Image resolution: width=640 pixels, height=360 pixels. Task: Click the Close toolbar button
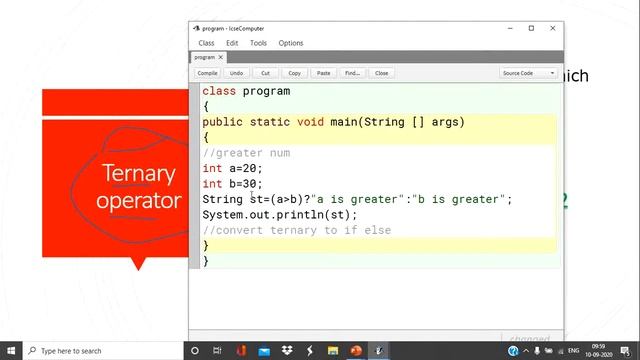(381, 73)
